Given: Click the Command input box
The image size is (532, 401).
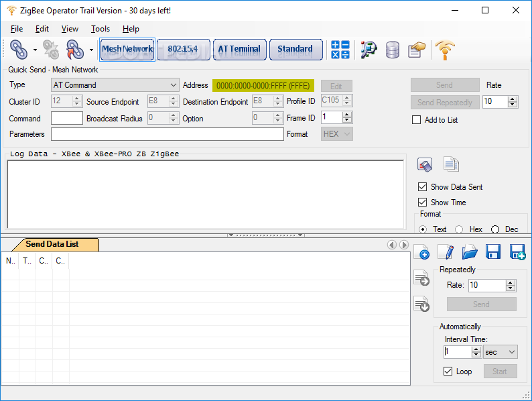Looking at the screenshot, I should (x=67, y=118).
